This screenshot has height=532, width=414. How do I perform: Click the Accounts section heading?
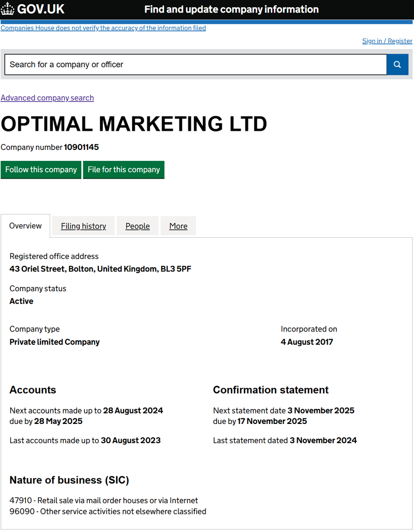tap(33, 390)
